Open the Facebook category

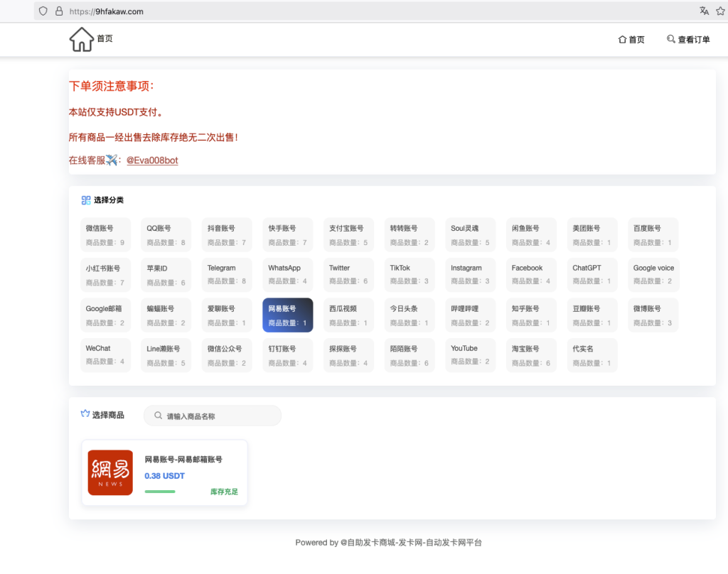531,275
